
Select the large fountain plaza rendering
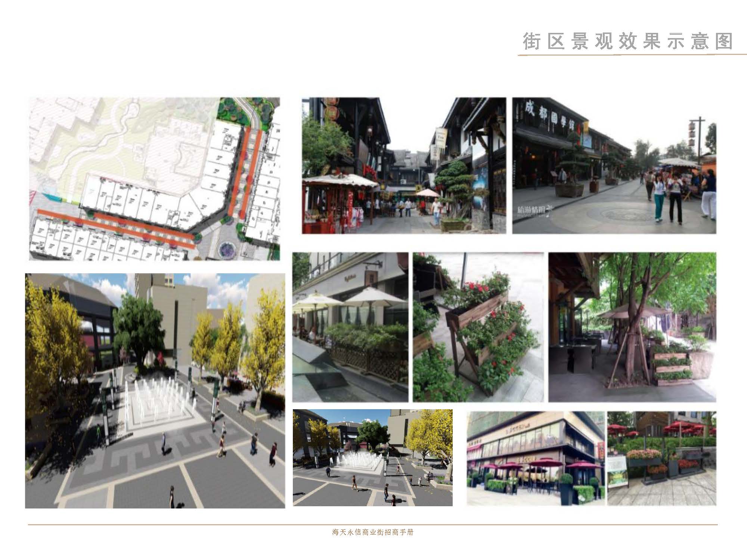[155, 391]
